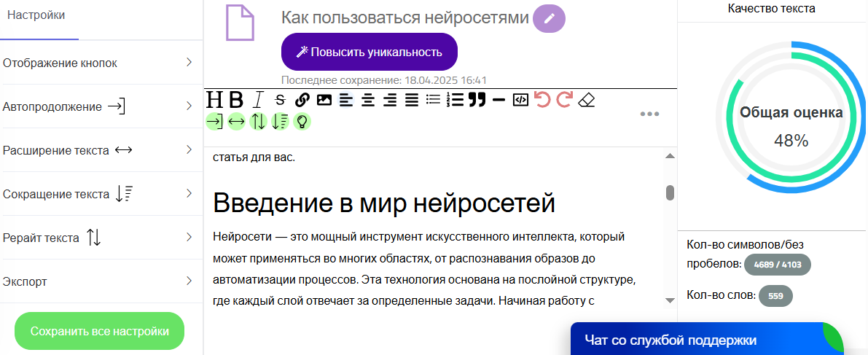
Task: Open the three-dots more options menu
Action: pos(649,114)
